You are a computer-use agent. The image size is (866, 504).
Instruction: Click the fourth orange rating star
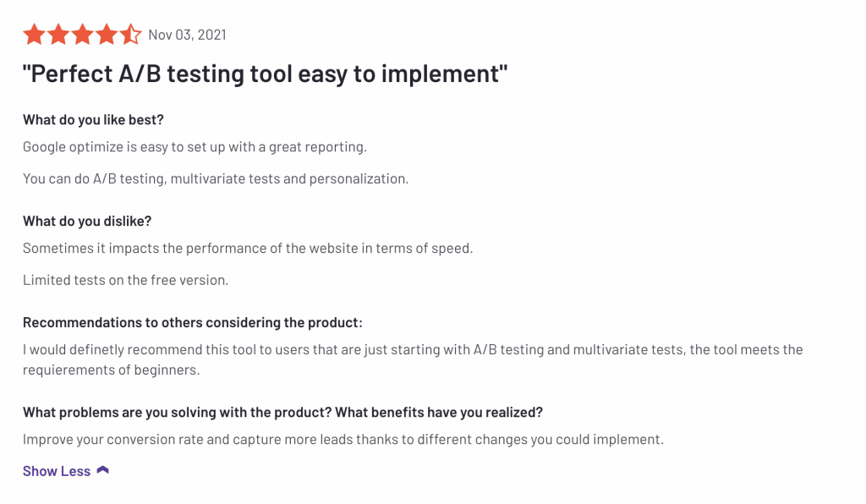click(107, 35)
